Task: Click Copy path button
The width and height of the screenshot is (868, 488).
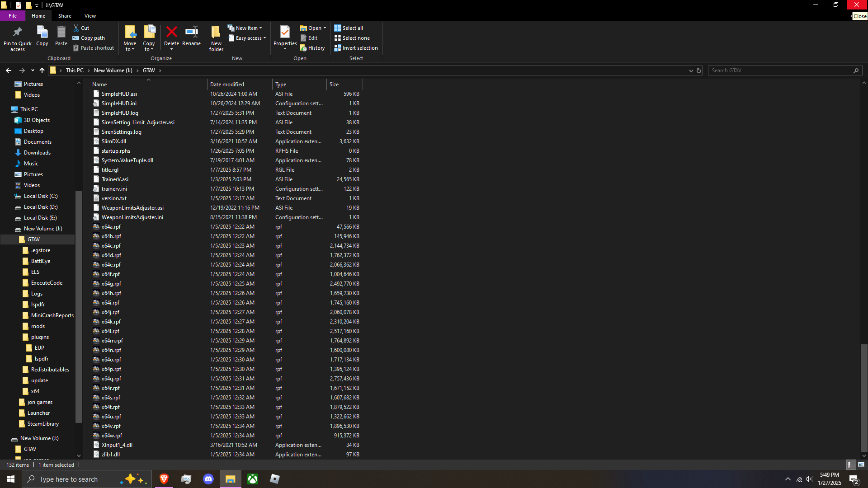Action: 89,38
